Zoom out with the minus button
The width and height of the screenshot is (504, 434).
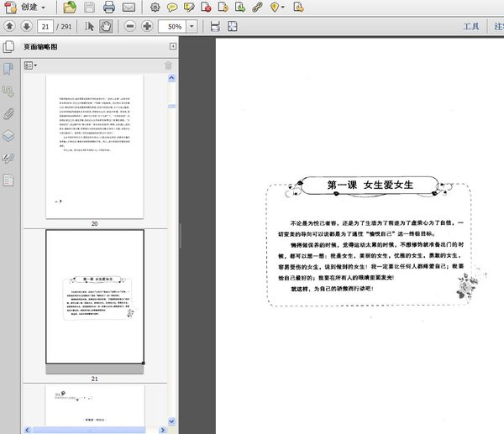tap(129, 26)
